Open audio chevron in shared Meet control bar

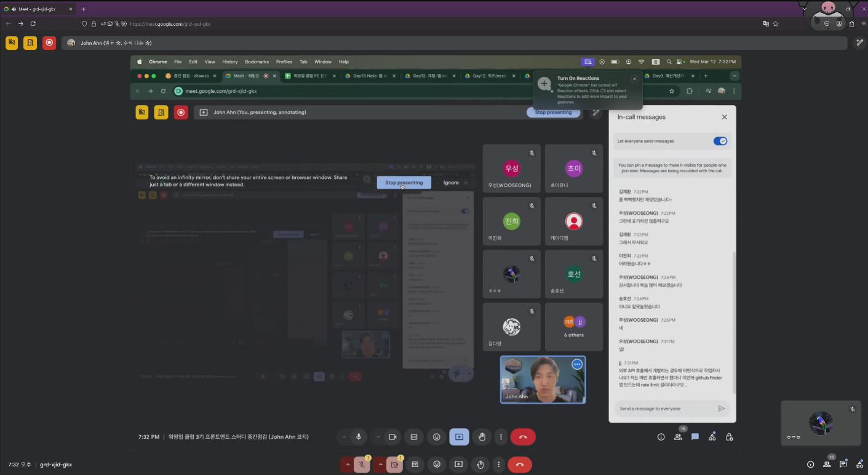344,437
